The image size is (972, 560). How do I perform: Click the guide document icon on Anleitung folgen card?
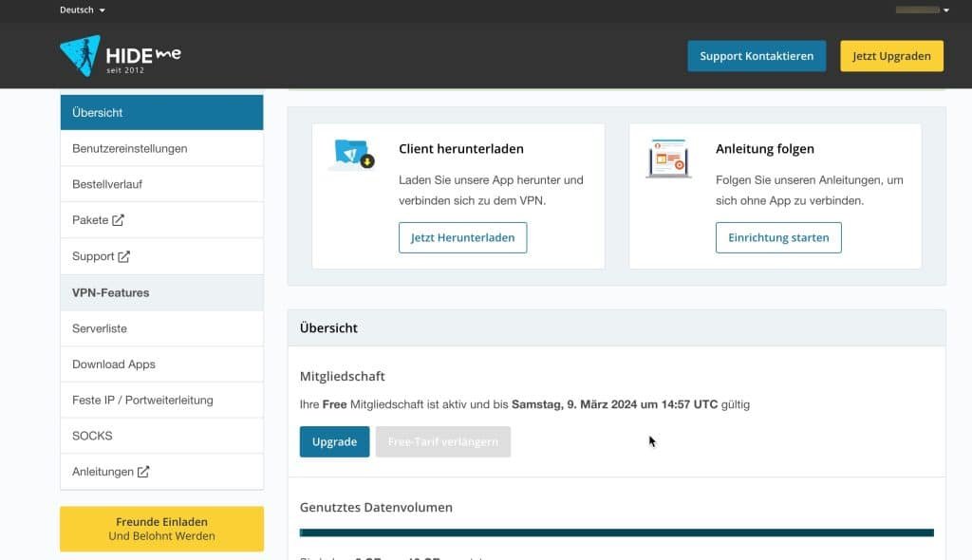click(x=668, y=158)
